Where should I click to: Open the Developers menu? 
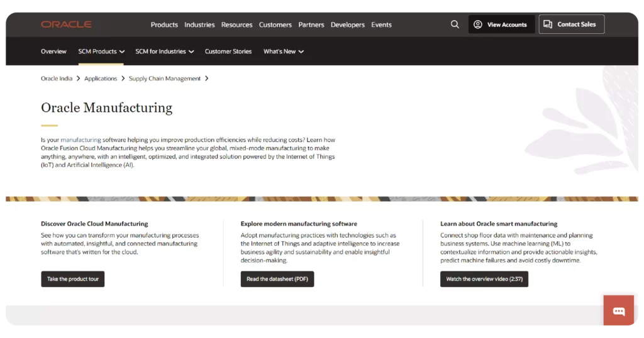(347, 25)
